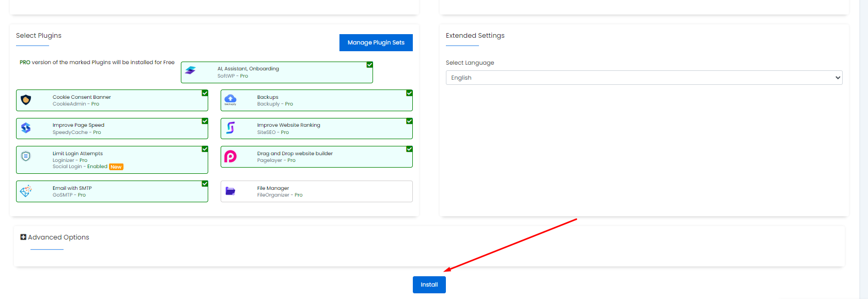Click the Social Login New badge
This screenshot has height=299, width=868.
click(x=116, y=167)
